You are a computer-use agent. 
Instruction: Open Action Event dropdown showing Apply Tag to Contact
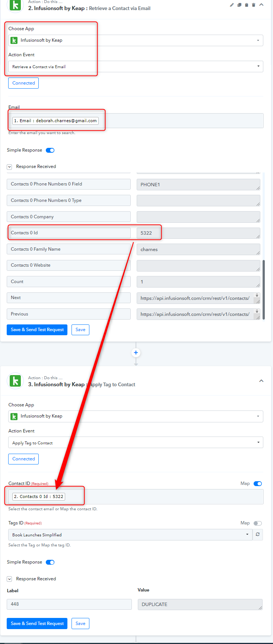click(x=136, y=442)
